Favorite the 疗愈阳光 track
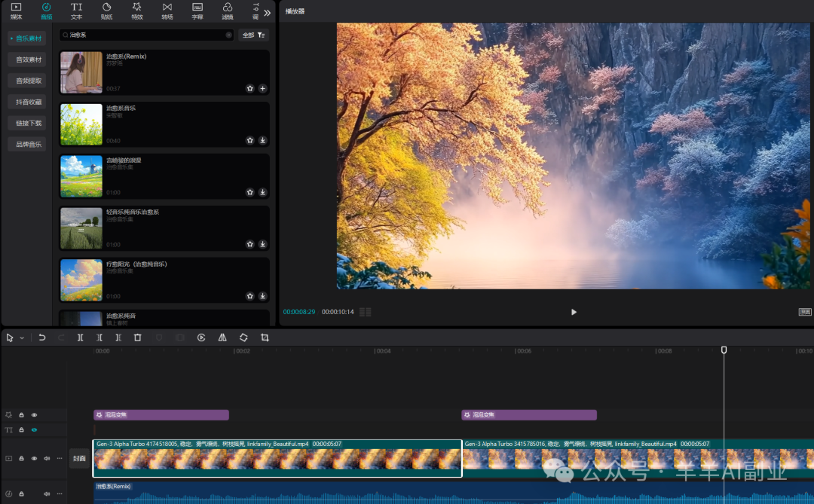814x504 pixels. (x=249, y=296)
